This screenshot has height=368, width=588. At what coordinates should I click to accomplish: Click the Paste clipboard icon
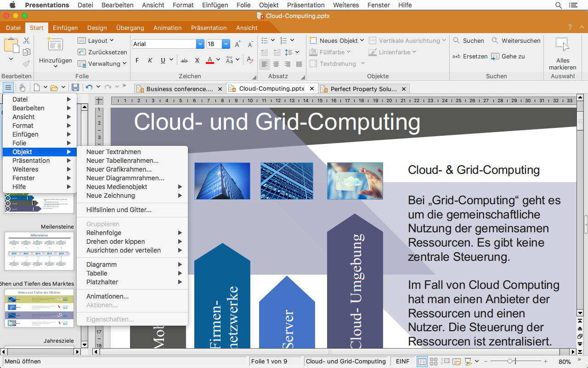11,45
